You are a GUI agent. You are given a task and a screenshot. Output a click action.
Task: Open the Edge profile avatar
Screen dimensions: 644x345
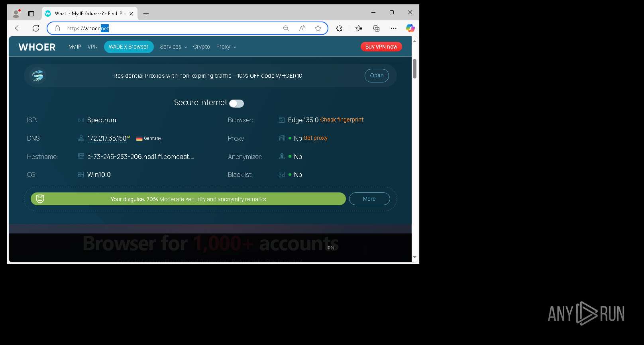[x=16, y=14]
